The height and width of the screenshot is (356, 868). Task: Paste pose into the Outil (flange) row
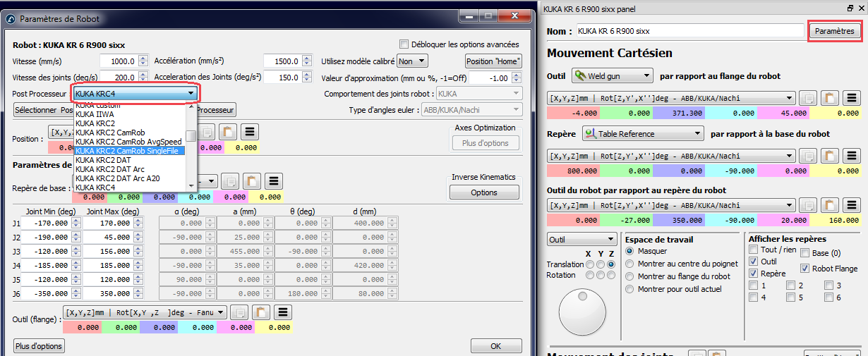(261, 312)
